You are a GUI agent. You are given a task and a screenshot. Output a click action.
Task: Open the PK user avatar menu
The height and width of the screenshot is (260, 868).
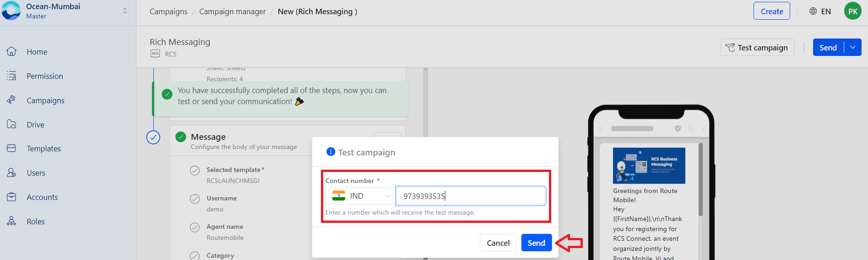pyautogui.click(x=853, y=11)
